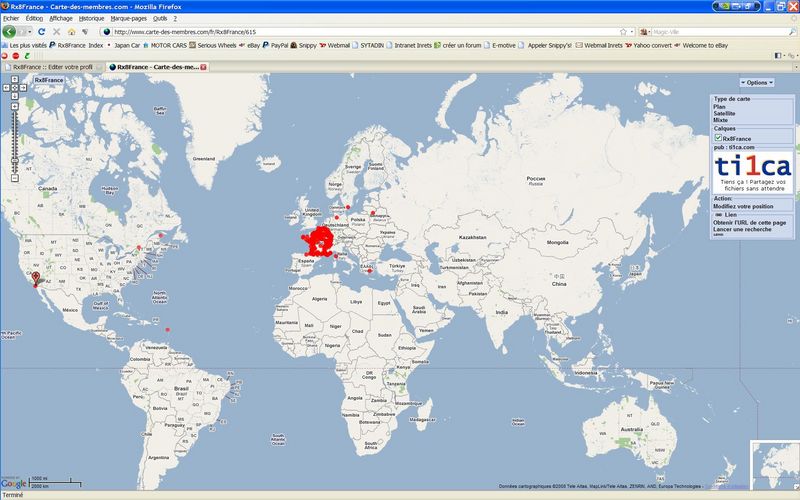Screen dimensions: 800x500
Task: Select the Mixte map type
Action: pos(720,120)
